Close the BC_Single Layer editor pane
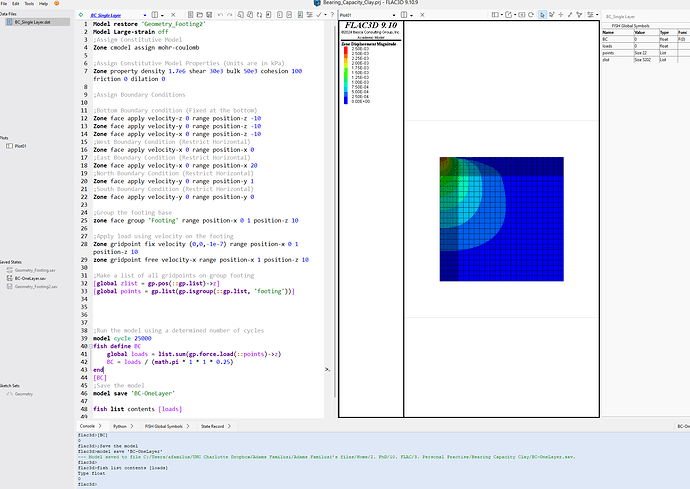The image size is (690, 489). (x=173, y=15)
